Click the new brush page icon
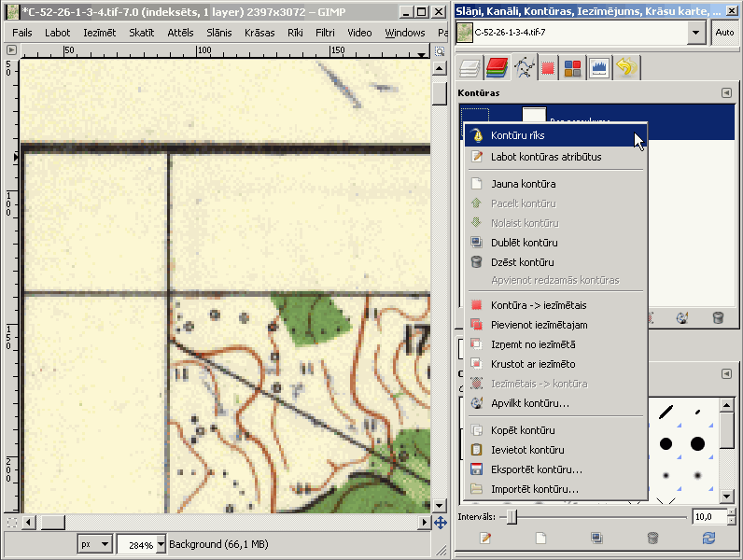This screenshot has height=560, width=743. coord(540,538)
